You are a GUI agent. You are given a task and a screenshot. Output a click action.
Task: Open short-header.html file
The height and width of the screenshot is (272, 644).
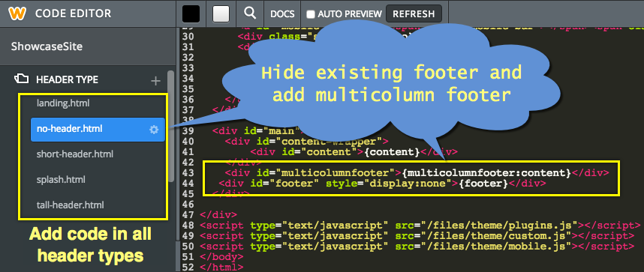(75, 154)
